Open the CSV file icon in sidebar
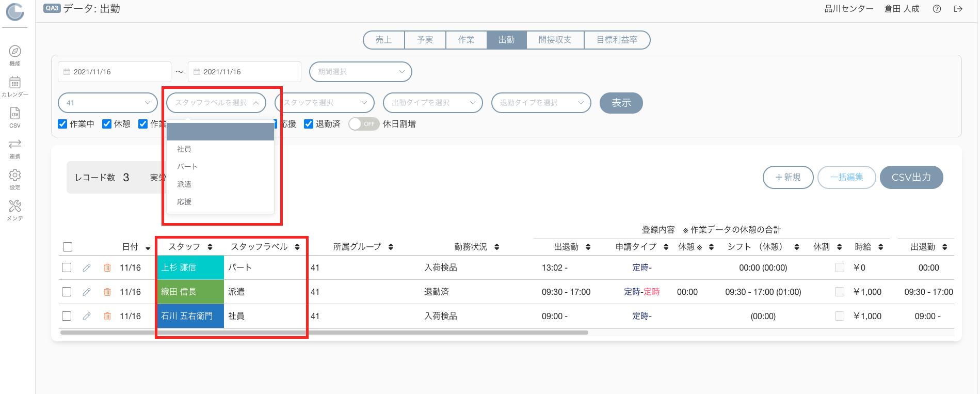The image size is (980, 394). [x=15, y=113]
